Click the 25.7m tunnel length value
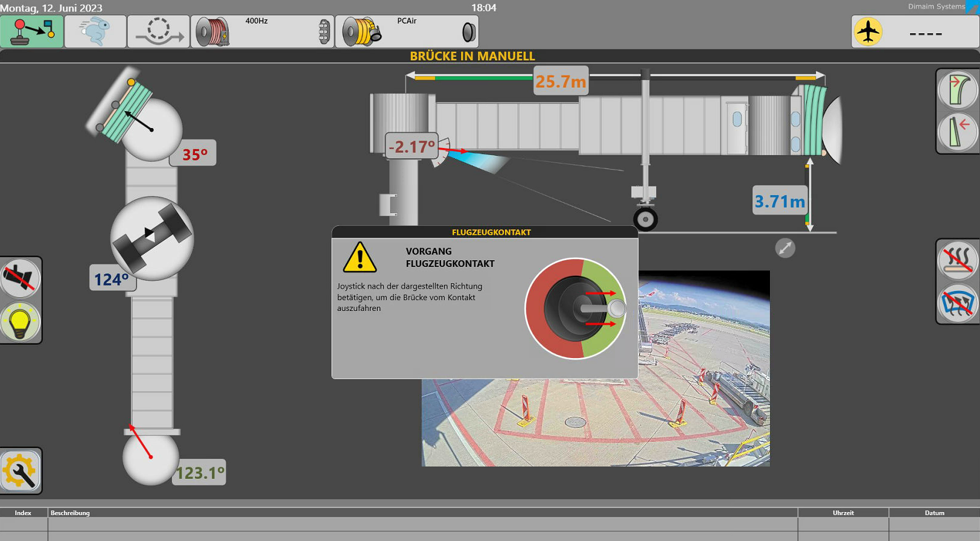The height and width of the screenshot is (541, 980). (x=561, y=81)
